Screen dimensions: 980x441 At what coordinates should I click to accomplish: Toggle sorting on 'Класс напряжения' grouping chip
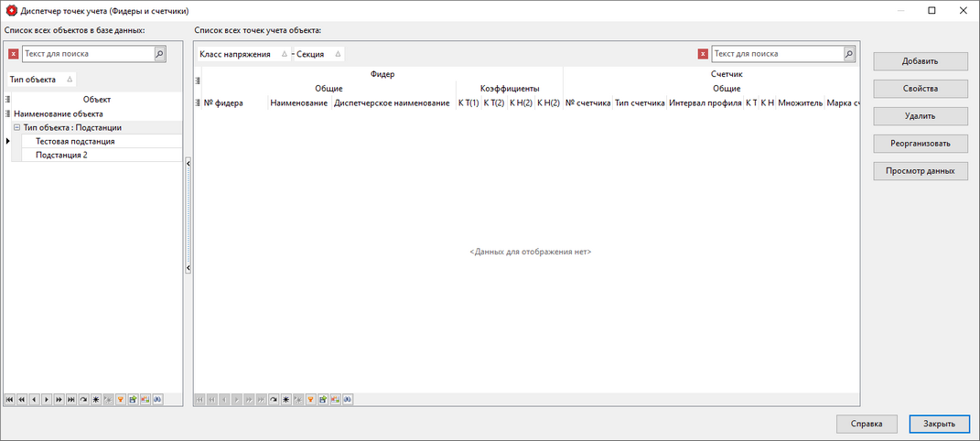pos(243,54)
